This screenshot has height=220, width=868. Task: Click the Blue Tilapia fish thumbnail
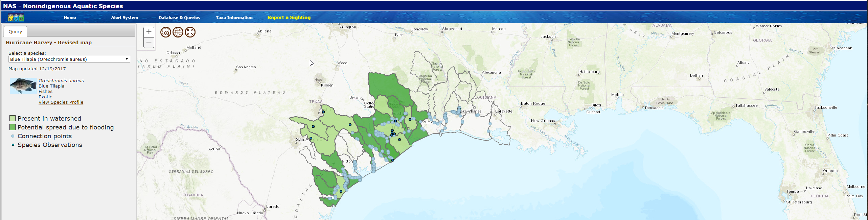click(23, 86)
